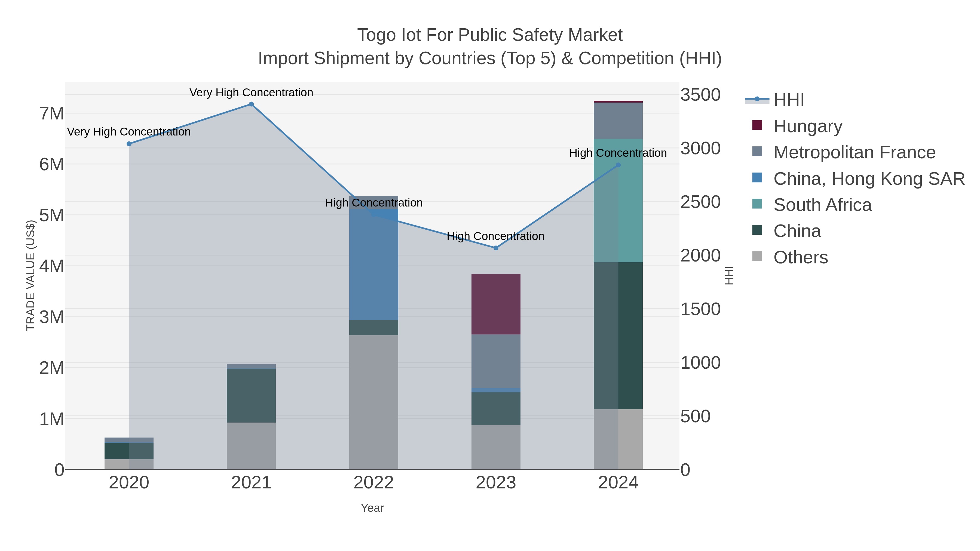980x551 pixels.
Task: Toggle Hungary series in legend
Action: tap(797, 126)
